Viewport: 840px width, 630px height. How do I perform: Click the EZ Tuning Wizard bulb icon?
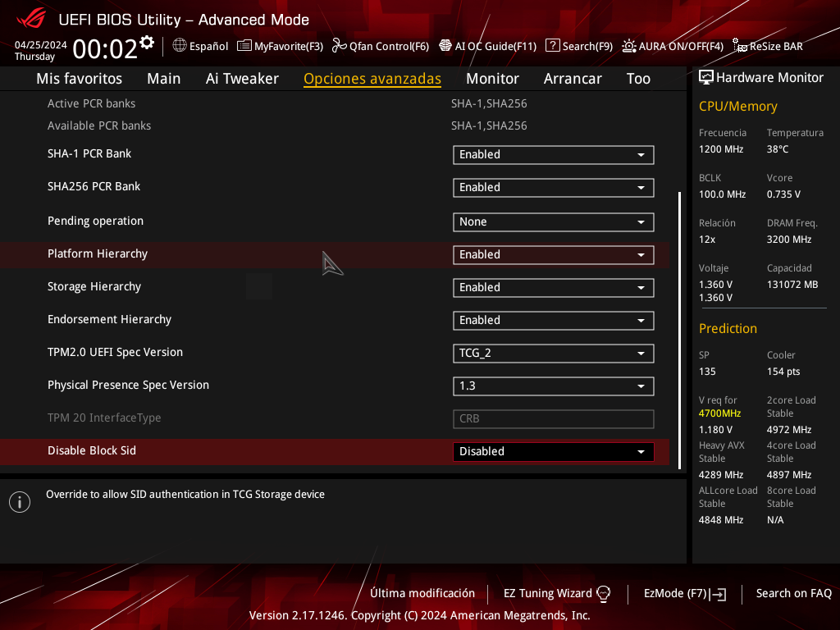click(x=603, y=594)
